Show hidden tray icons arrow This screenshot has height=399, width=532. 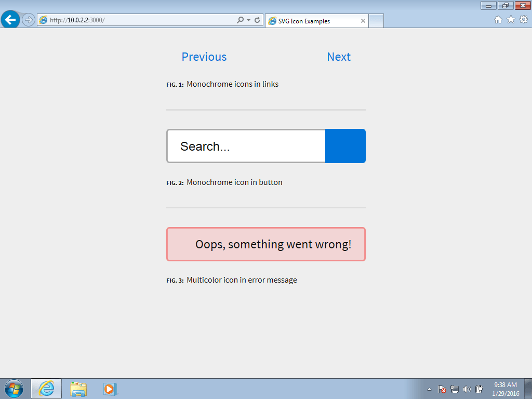pos(429,389)
